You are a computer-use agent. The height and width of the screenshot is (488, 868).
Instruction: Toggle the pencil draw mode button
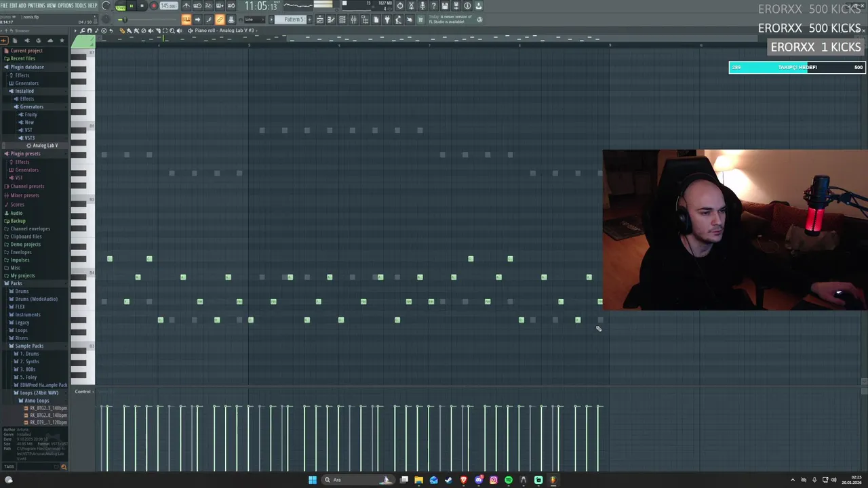(208, 20)
